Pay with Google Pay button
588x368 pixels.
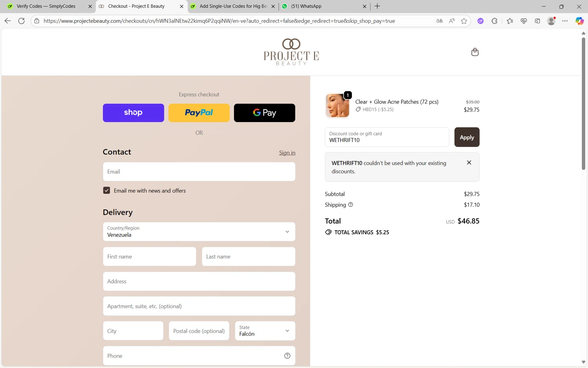point(265,113)
